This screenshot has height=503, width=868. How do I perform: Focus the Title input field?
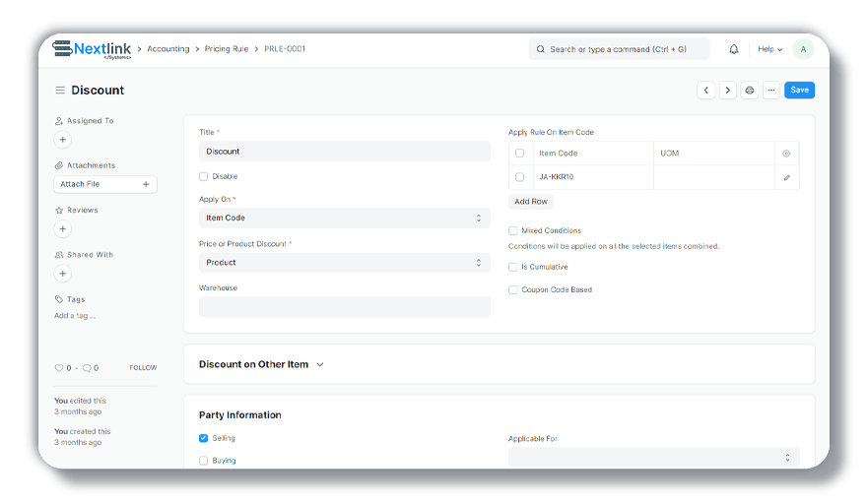344,152
